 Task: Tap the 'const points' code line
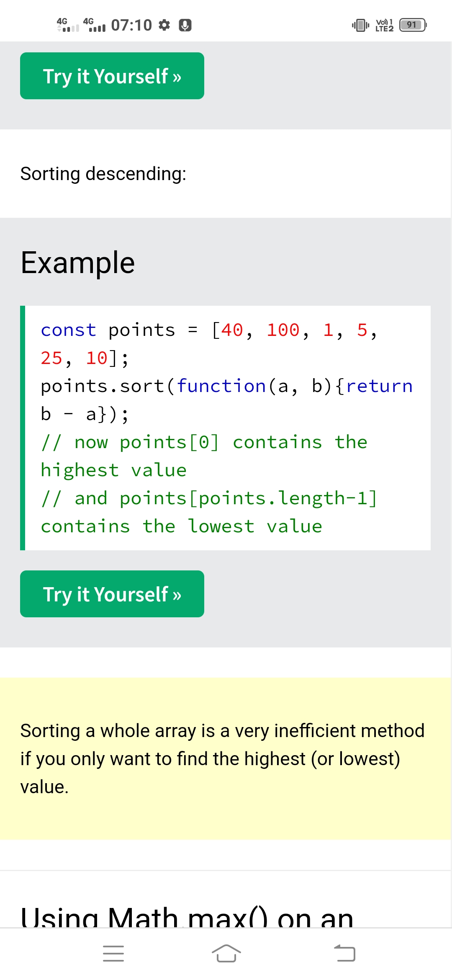(209, 331)
